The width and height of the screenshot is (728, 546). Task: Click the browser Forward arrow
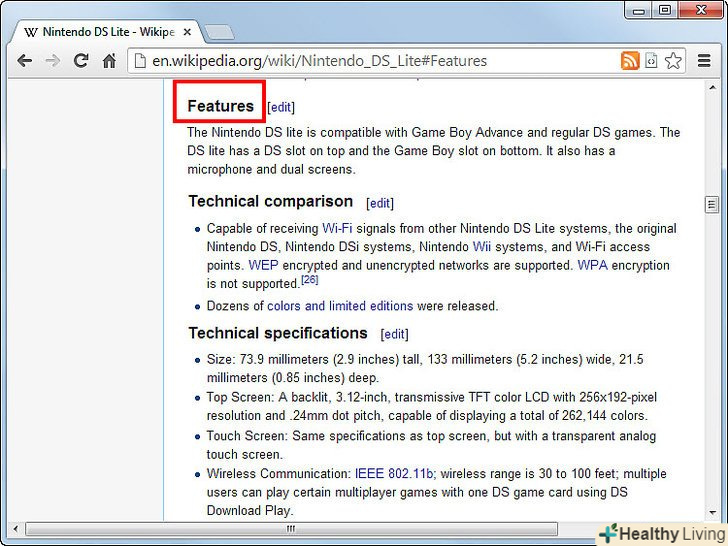(53, 61)
